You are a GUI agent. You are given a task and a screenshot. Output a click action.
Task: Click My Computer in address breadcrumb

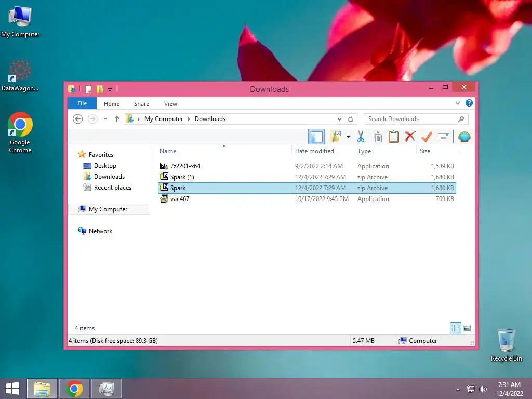point(164,119)
